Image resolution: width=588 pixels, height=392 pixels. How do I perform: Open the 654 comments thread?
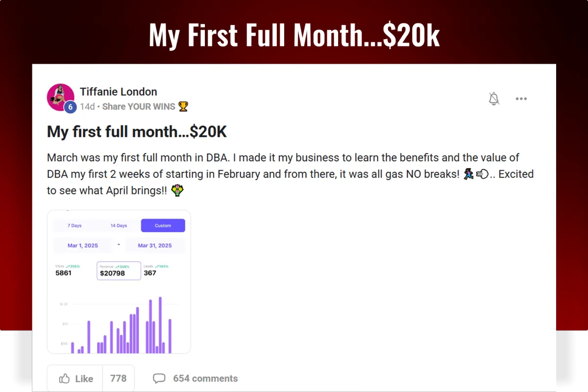[x=205, y=378]
